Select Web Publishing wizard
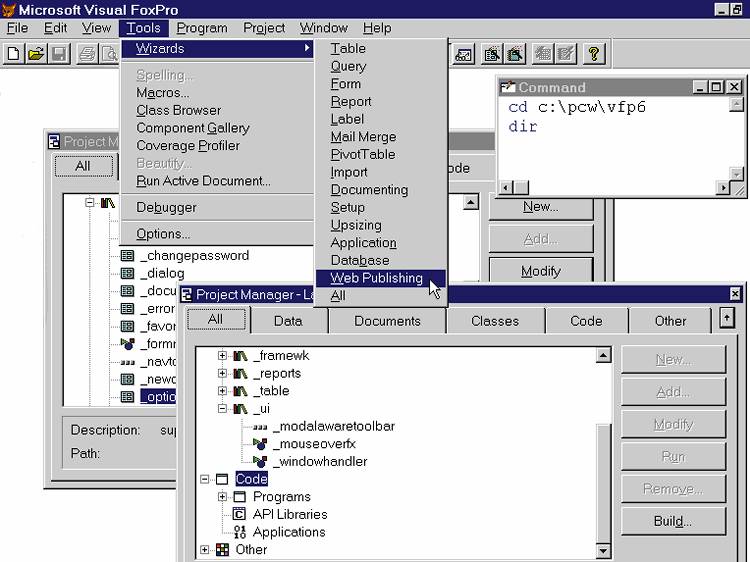Screen dimensions: 750x562 coord(381,278)
